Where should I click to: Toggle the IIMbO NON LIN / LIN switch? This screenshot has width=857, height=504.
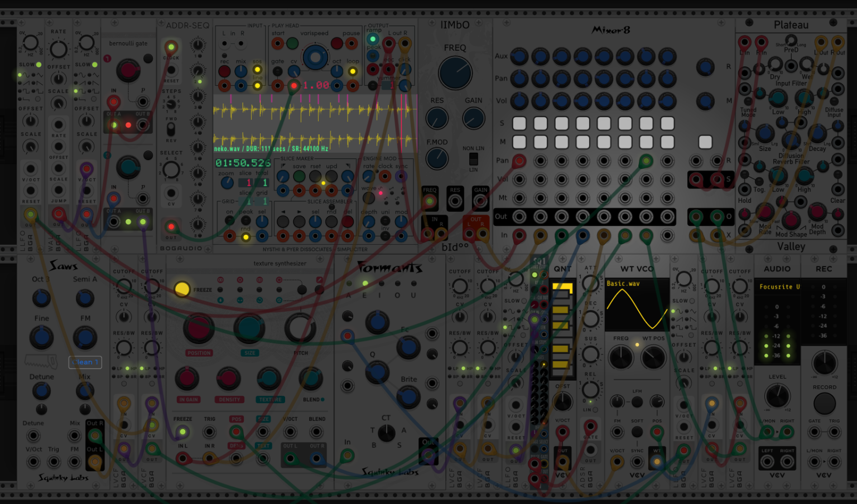(473, 159)
